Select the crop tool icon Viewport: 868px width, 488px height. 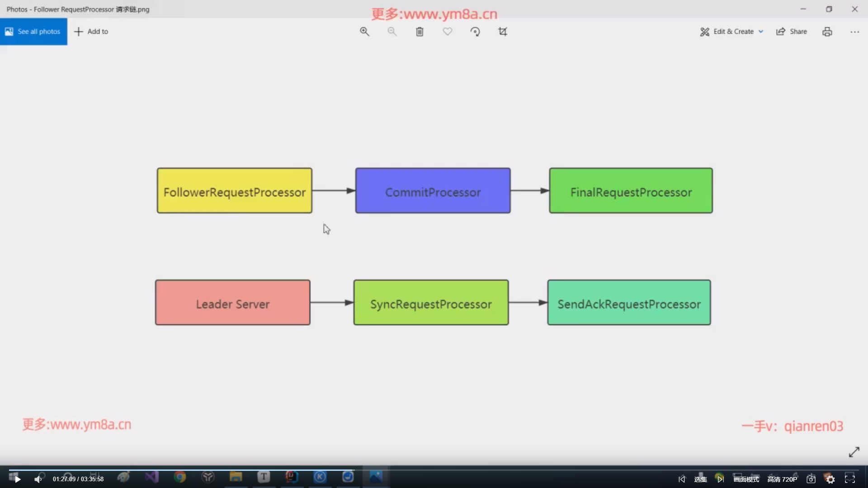tap(503, 32)
